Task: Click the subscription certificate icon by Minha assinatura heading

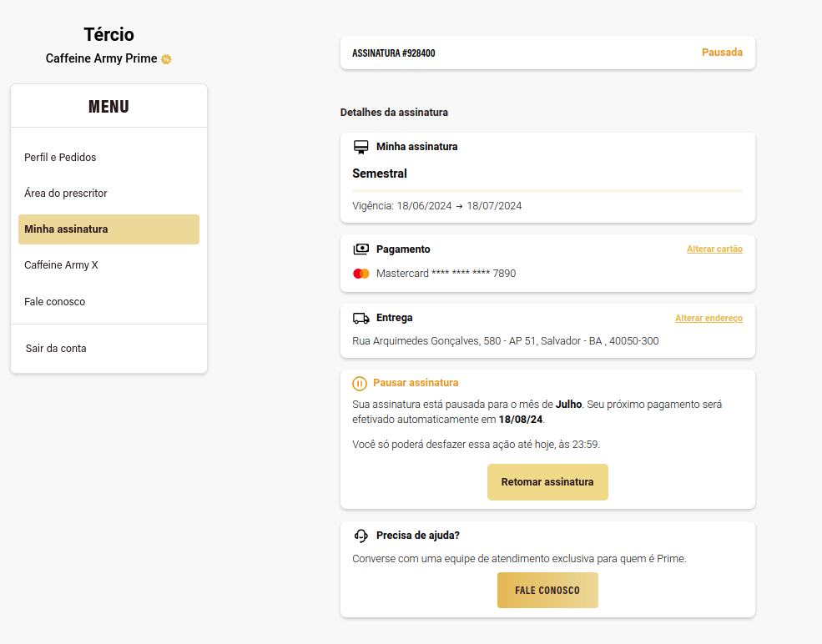Action: point(361,148)
